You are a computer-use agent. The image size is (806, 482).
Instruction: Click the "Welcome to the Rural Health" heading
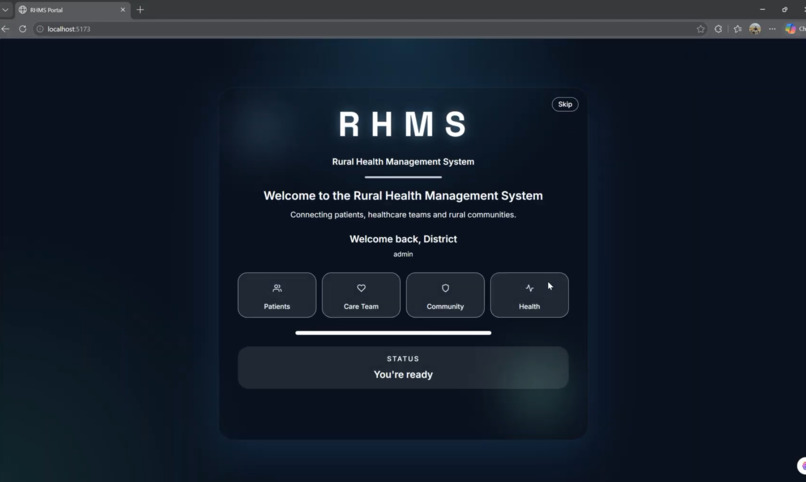pyautogui.click(x=403, y=196)
